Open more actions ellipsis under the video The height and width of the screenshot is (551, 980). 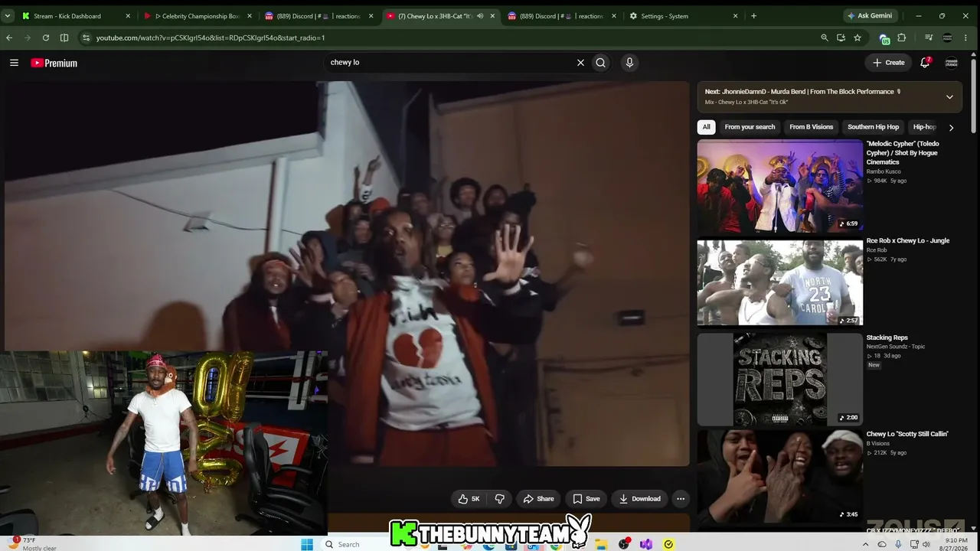681,499
